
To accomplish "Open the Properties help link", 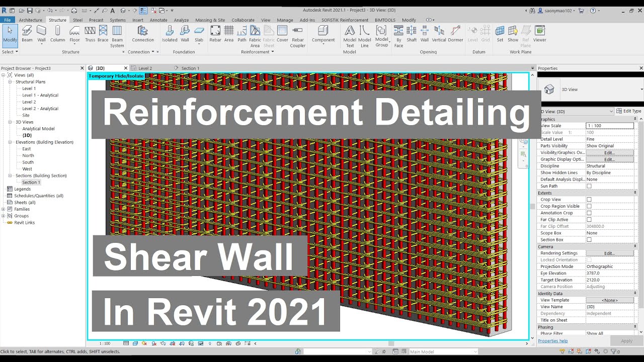I will pyautogui.click(x=552, y=341).
